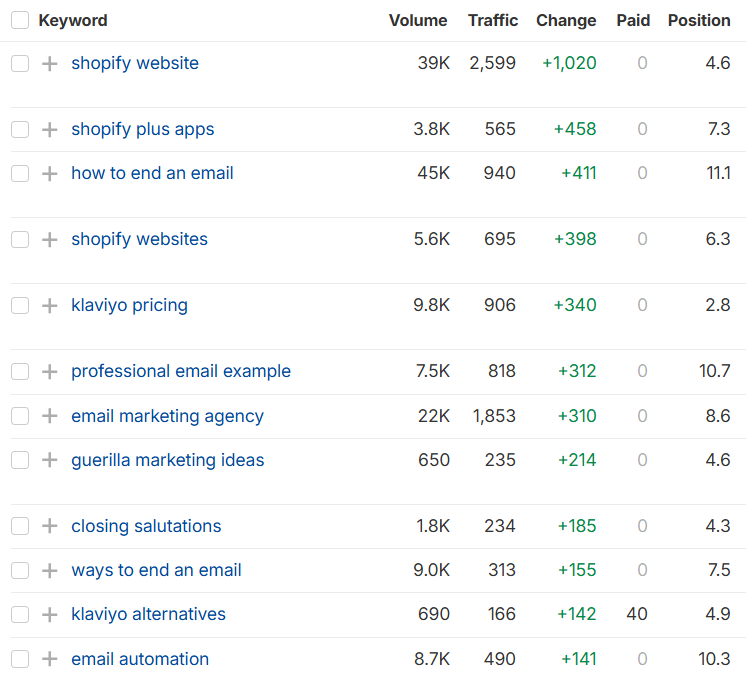Viewport: 746px width, 677px height.
Task: Click plus icon beside guerilla marketing ideas
Action: 49,460
